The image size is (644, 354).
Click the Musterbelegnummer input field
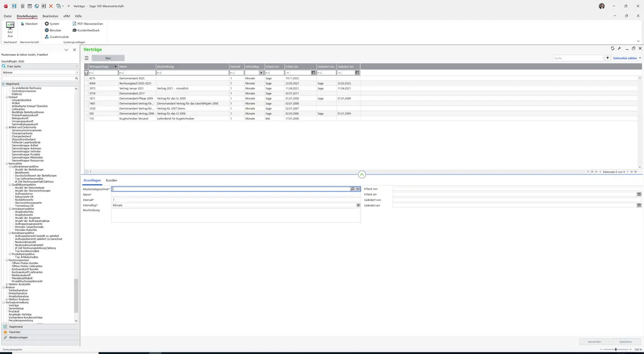[231, 189]
